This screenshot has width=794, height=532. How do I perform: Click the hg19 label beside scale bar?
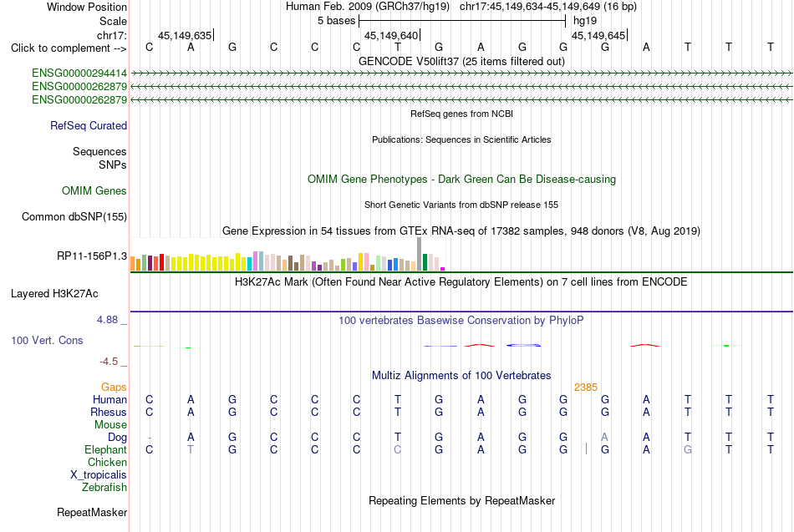click(585, 21)
